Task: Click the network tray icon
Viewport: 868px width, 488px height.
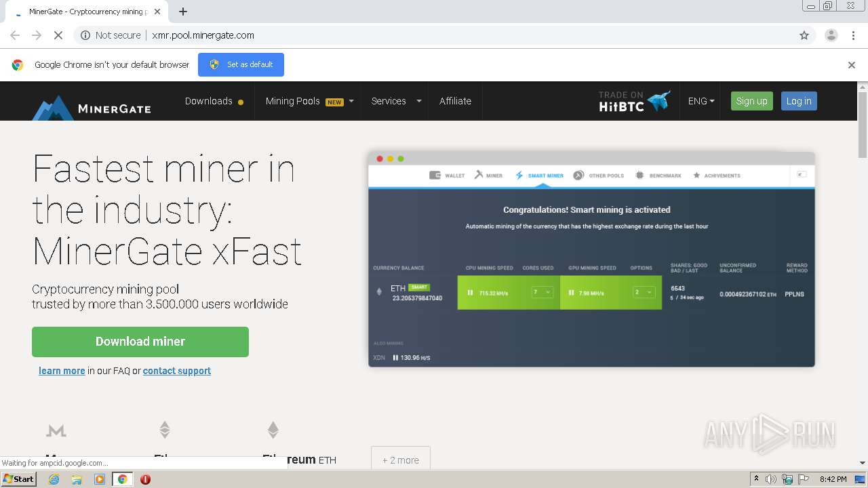Action: coord(787,479)
